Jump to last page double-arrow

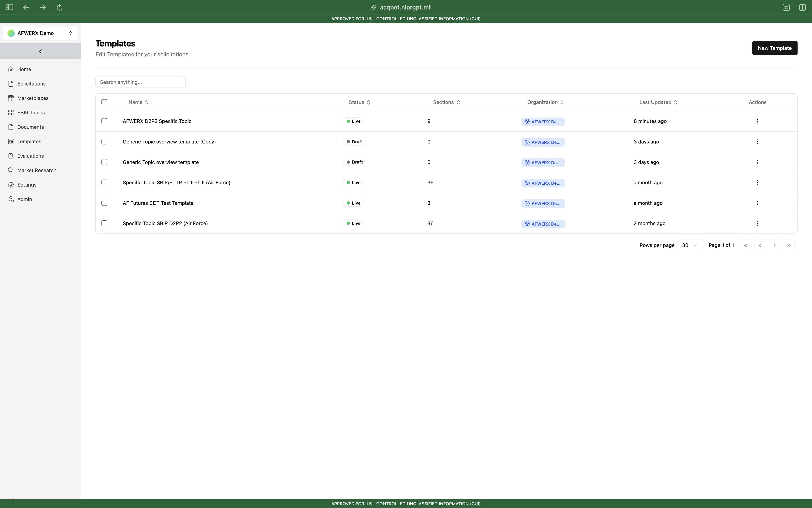pos(789,245)
